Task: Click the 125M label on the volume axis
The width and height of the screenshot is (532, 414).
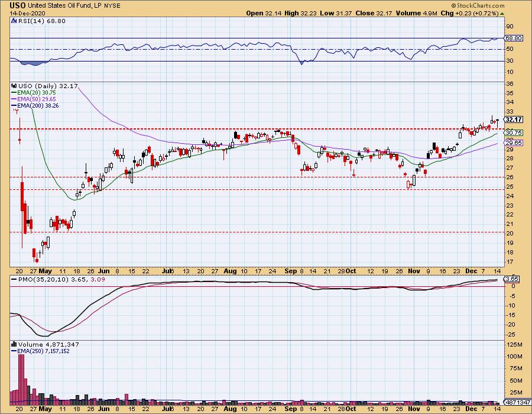Action: (x=515, y=345)
